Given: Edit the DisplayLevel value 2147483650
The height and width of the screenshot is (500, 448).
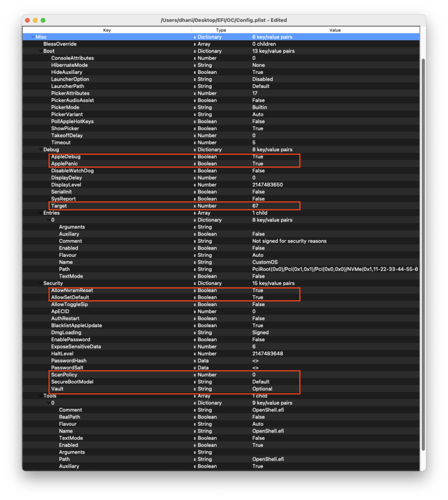Looking at the screenshot, I should coord(267,185).
